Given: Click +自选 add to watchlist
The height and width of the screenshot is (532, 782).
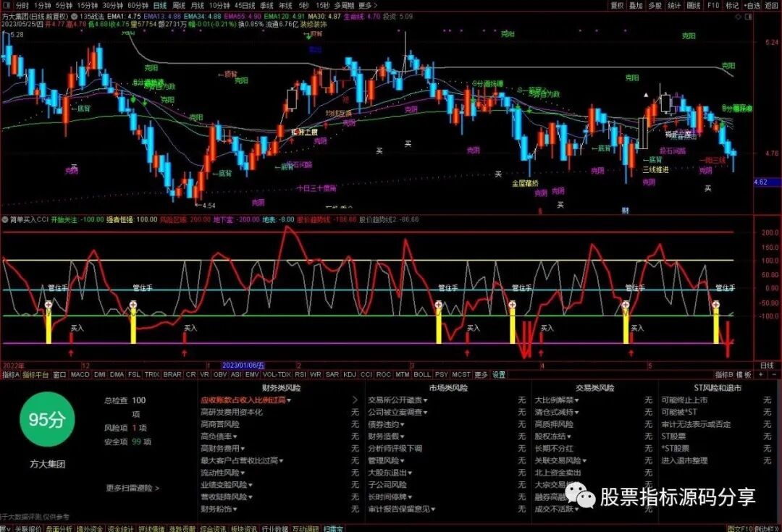Looking at the screenshot, I should pos(752,6).
